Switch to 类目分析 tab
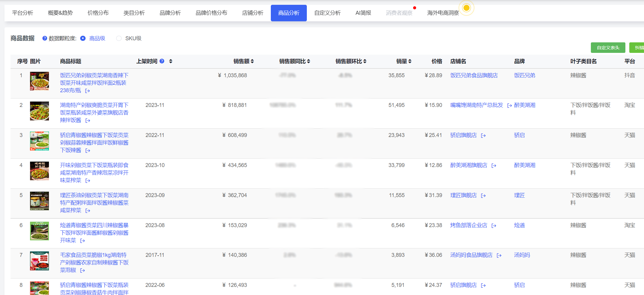Image resolution: width=644 pixels, height=295 pixels. click(134, 13)
